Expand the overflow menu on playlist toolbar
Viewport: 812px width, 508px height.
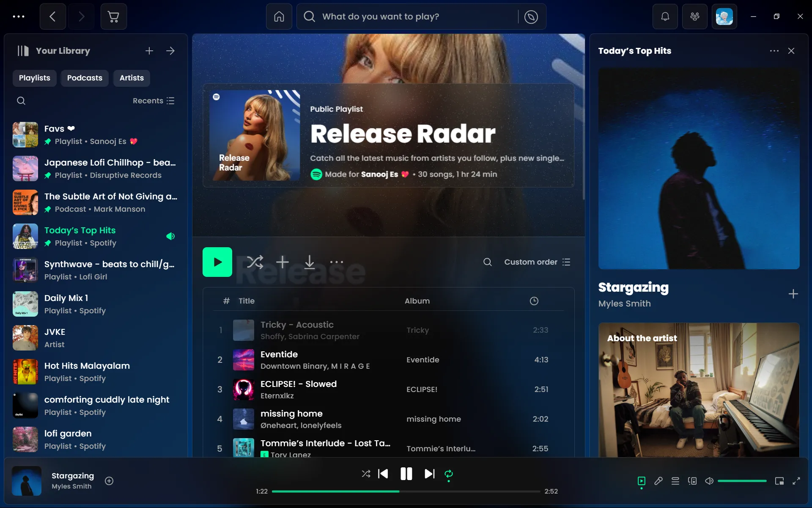point(337,262)
